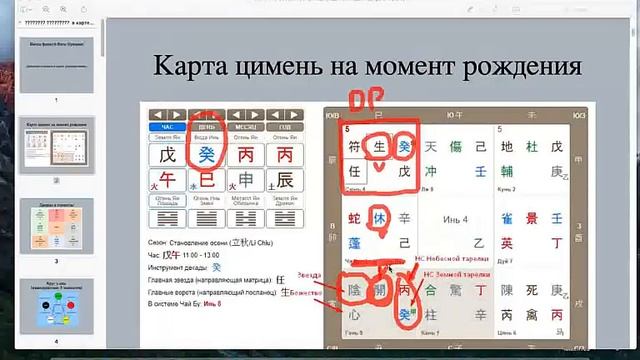Click hexagram icon under day column

(x=207, y=219)
